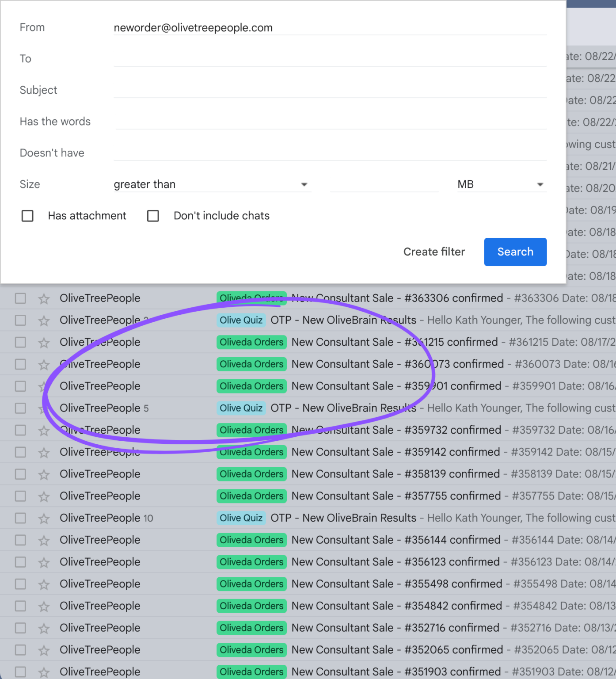
Task: Enable the Has attachment checkbox
Action: 27,216
